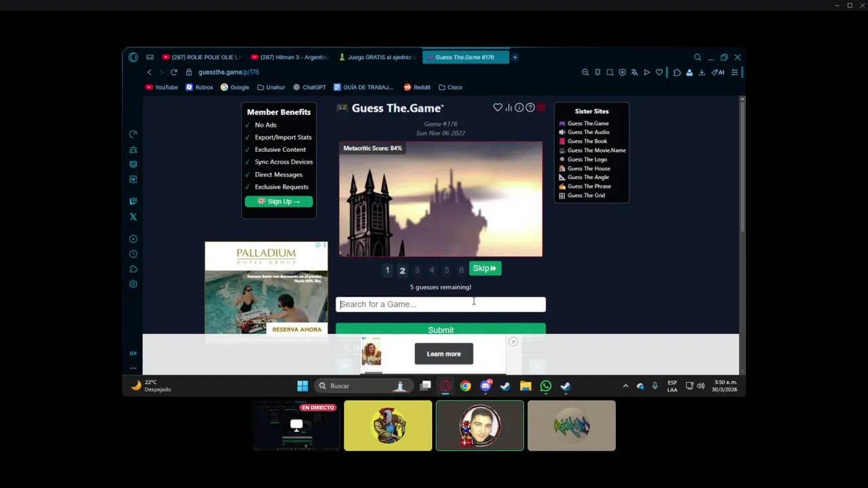Open the sidebar player icon
The width and height of the screenshot is (868, 488).
point(133,239)
